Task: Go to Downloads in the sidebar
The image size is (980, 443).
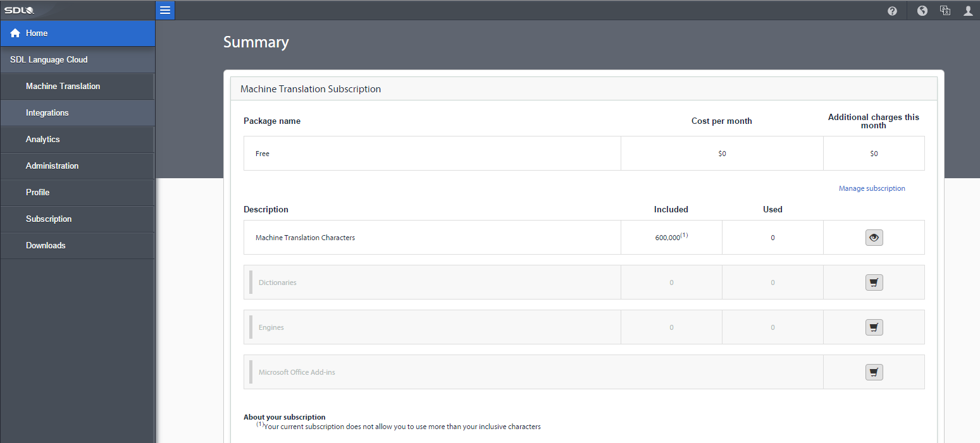Action: pyautogui.click(x=46, y=246)
